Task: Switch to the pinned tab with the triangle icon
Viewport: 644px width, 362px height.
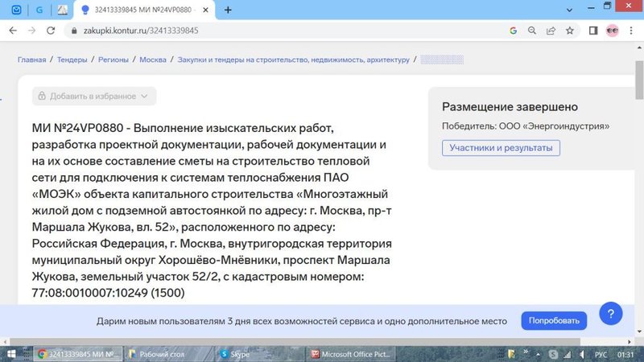Action: pos(63,10)
